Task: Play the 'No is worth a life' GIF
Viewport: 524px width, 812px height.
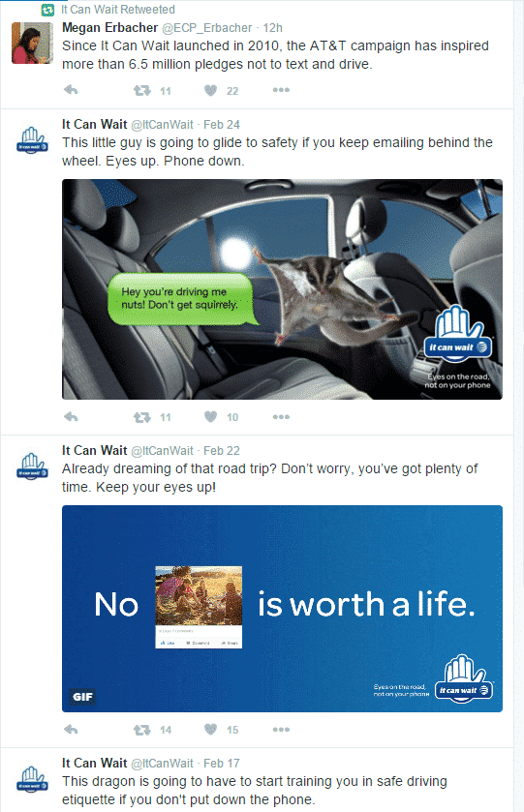Action: 282,609
